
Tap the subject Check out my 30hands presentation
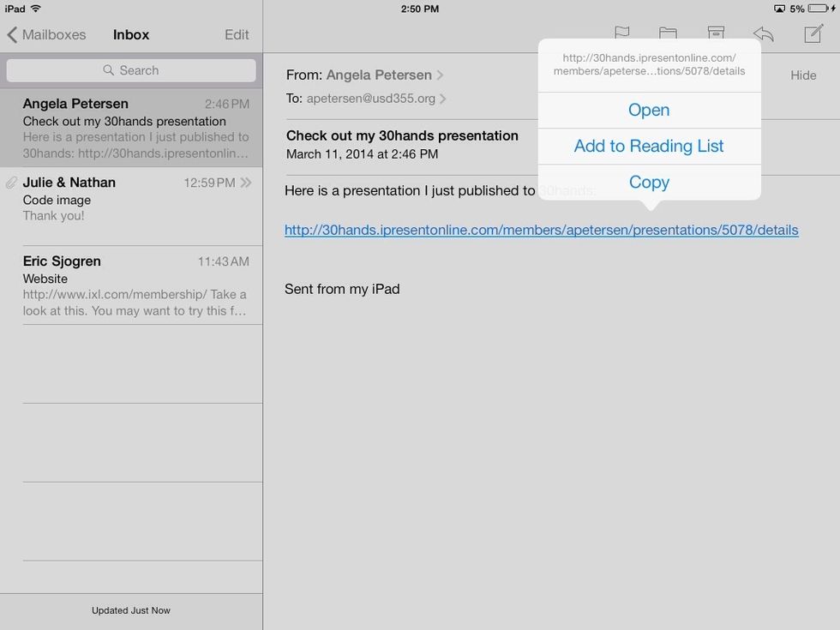[402, 135]
